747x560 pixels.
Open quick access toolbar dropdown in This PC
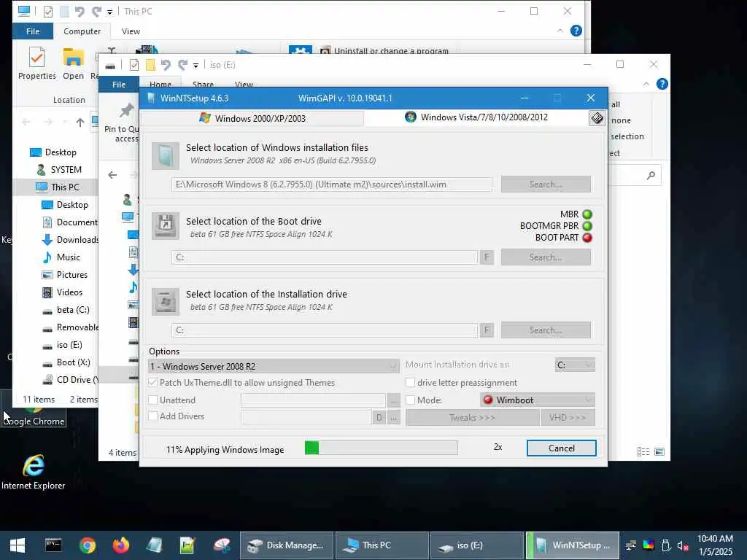109,12
